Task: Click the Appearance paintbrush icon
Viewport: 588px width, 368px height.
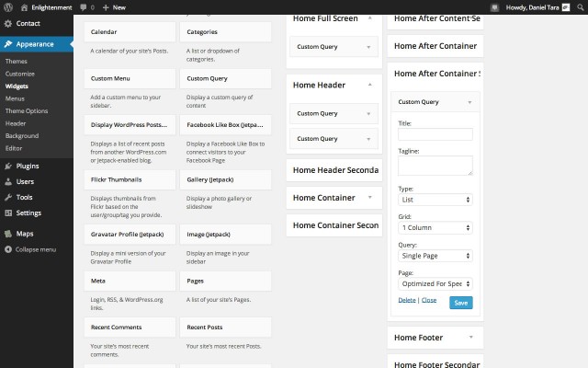Action: (8, 44)
